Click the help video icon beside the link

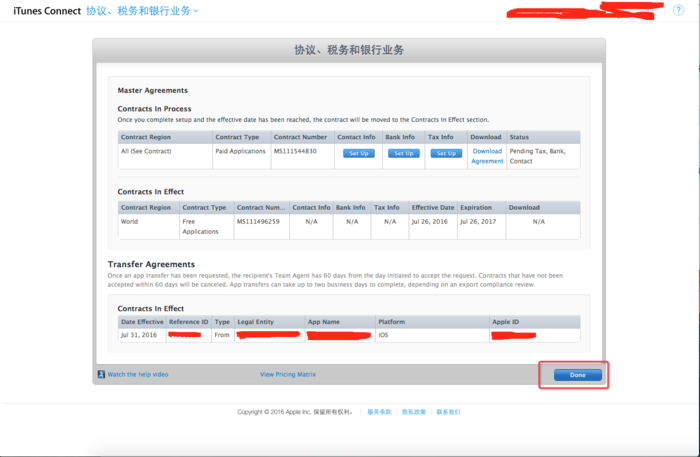101,374
